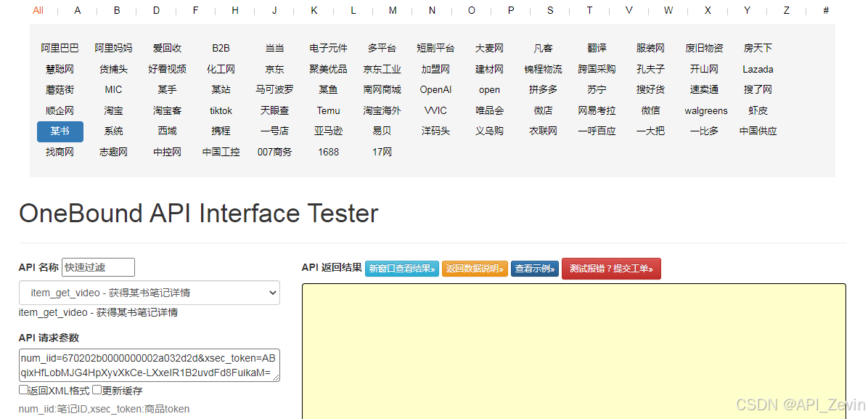Open the 爱回收 platform link
Screen dimensions: 868x419
click(x=167, y=48)
